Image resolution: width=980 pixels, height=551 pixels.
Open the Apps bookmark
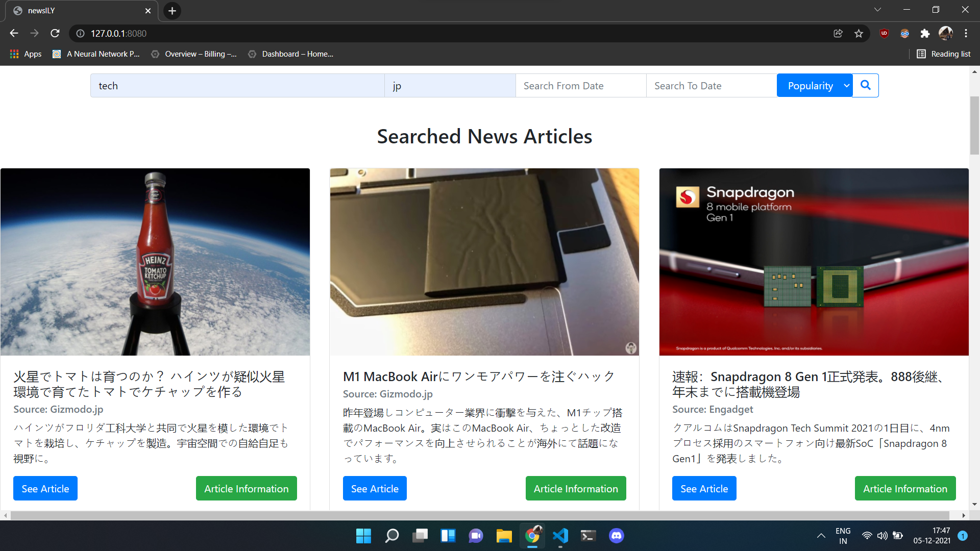26,54
